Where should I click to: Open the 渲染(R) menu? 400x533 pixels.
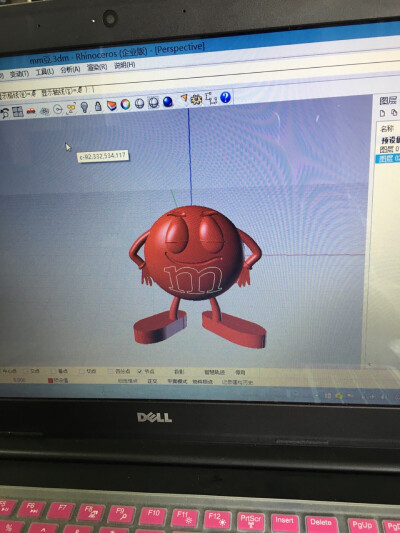97,67
